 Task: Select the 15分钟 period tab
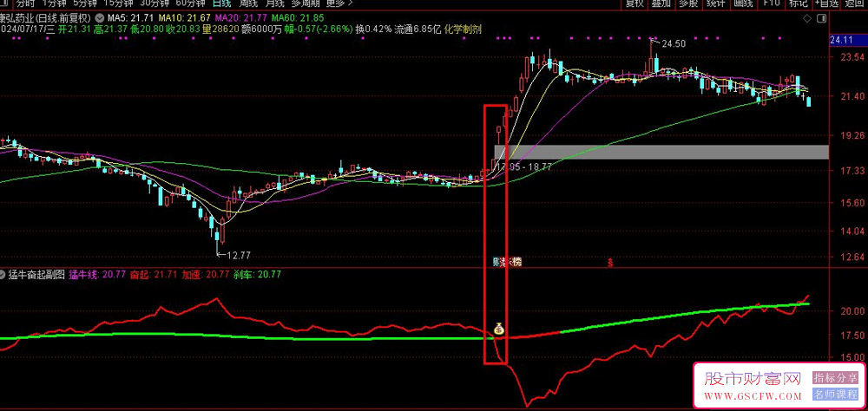point(118,3)
